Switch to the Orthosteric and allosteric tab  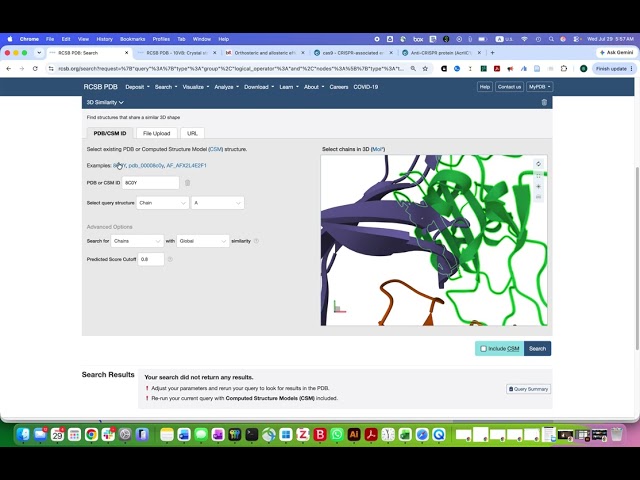pos(264,53)
